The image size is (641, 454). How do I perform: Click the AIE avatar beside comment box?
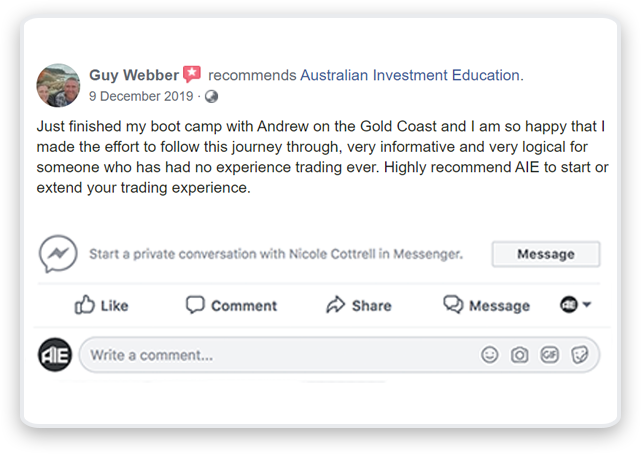tap(55, 355)
